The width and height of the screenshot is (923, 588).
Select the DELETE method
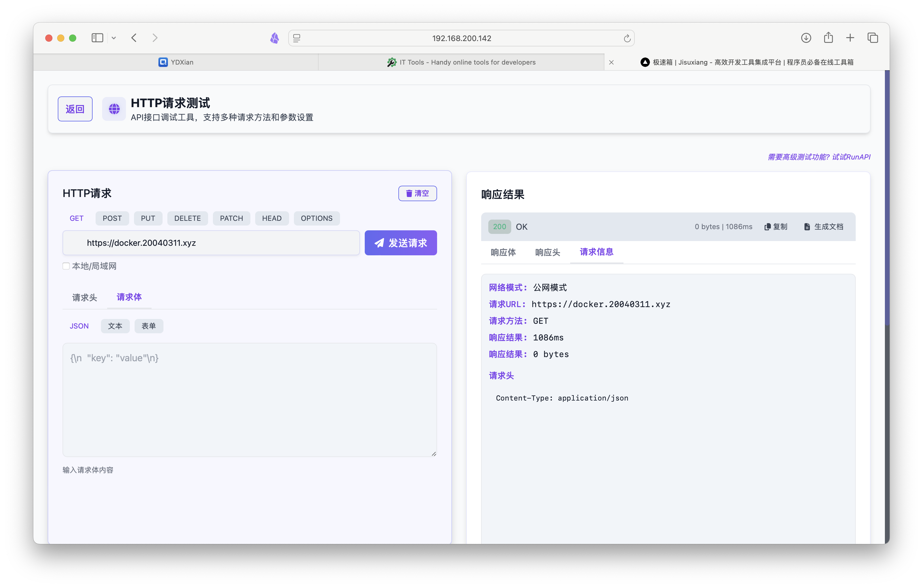click(188, 218)
